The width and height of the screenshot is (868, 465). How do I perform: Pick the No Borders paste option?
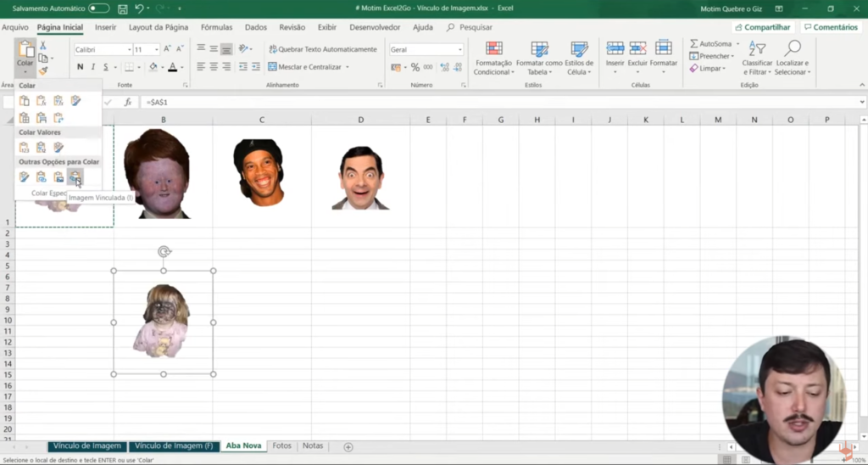point(25,117)
